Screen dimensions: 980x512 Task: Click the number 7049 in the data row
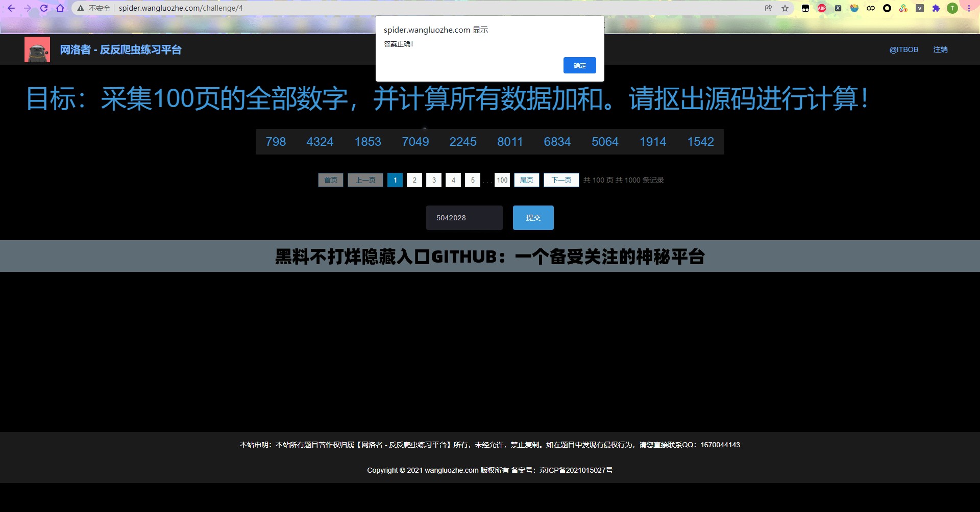(x=415, y=142)
